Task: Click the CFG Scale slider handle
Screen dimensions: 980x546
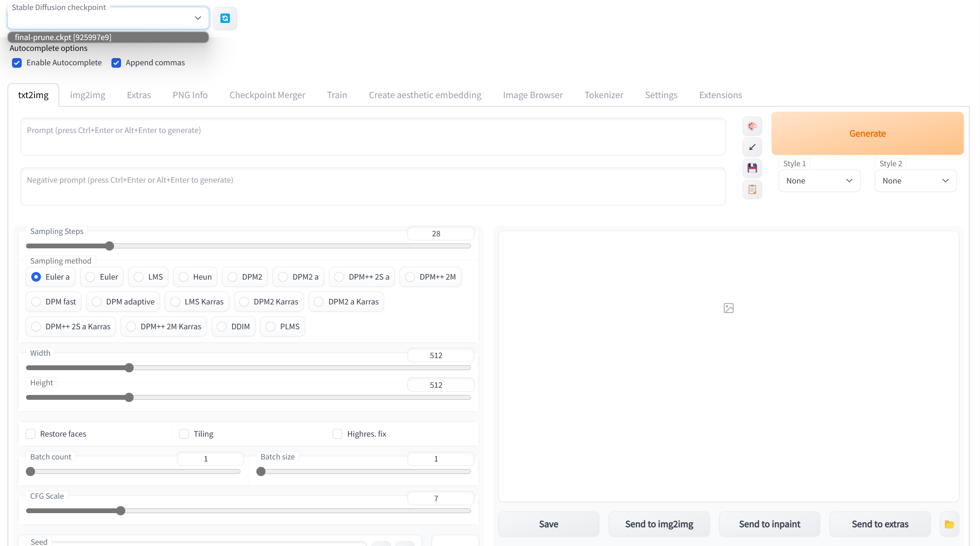Action: click(121, 511)
